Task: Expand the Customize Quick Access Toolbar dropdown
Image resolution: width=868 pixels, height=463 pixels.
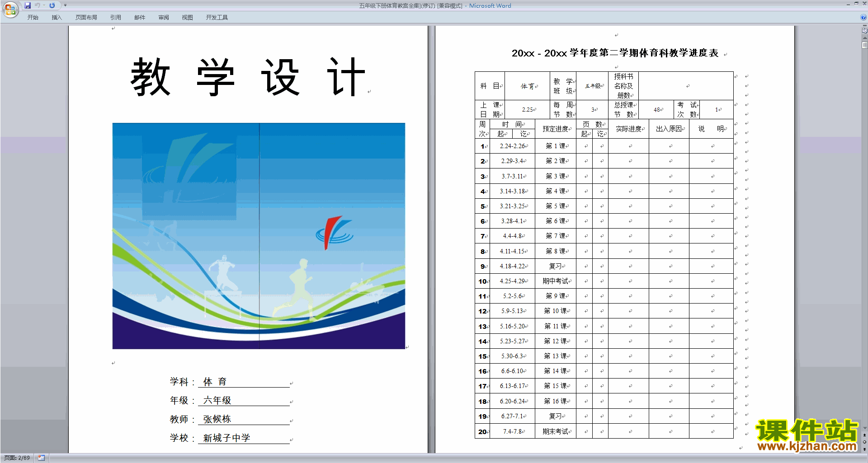Action: [x=65, y=5]
